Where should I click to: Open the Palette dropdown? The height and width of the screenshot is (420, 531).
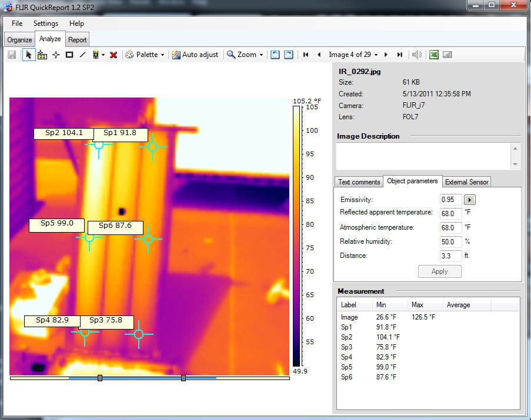[145, 55]
